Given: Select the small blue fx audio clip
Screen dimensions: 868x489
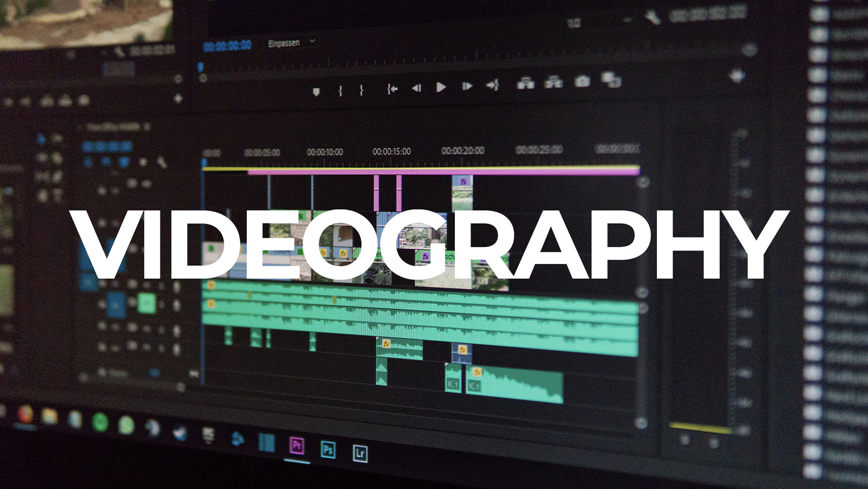Looking at the screenshot, I should coord(461,353).
